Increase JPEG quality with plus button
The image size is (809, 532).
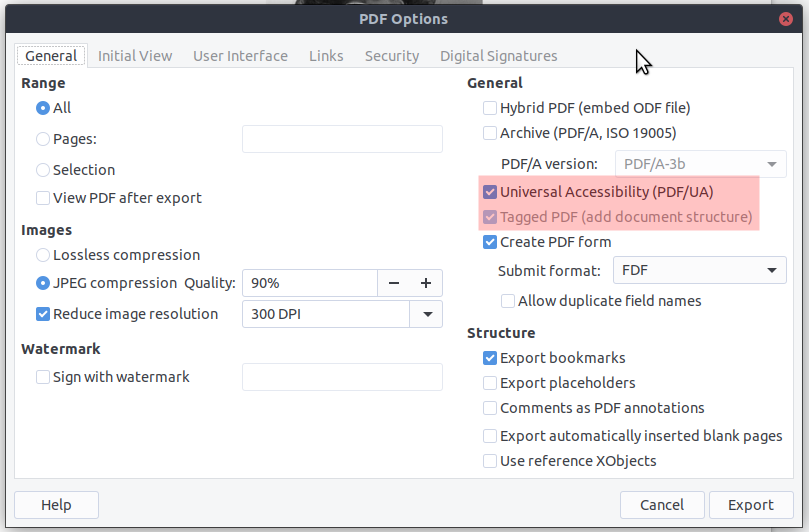pos(426,283)
